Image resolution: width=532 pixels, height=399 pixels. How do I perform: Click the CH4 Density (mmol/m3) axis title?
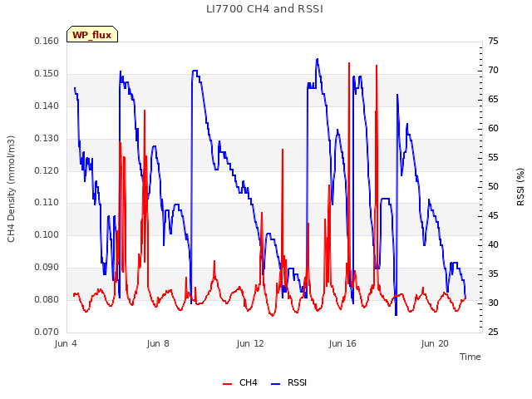click(11, 189)
